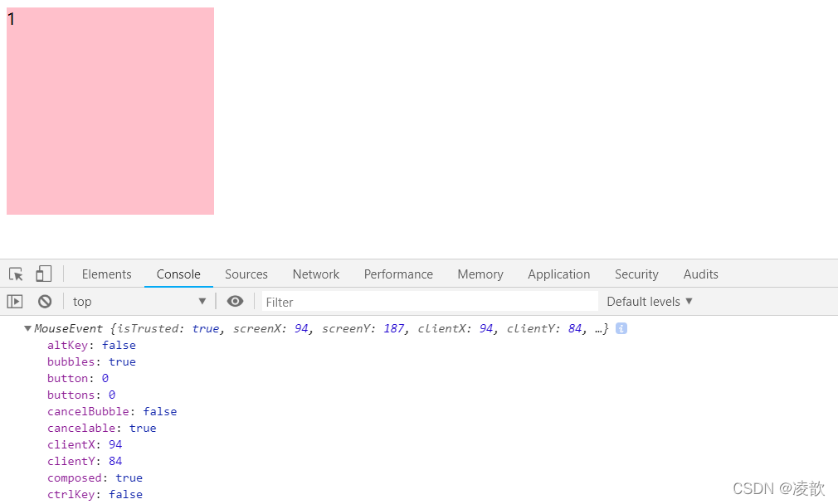Toggle the device toolbar icon
838x504 pixels.
click(43, 274)
